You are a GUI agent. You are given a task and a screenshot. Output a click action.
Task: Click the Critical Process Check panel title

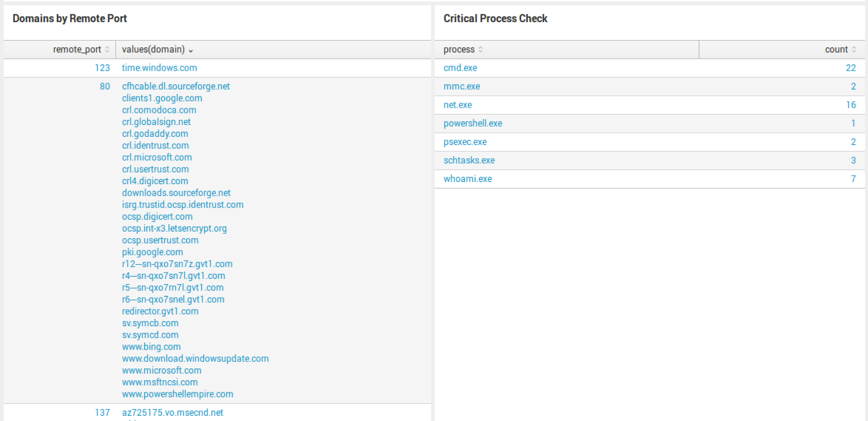click(x=495, y=18)
